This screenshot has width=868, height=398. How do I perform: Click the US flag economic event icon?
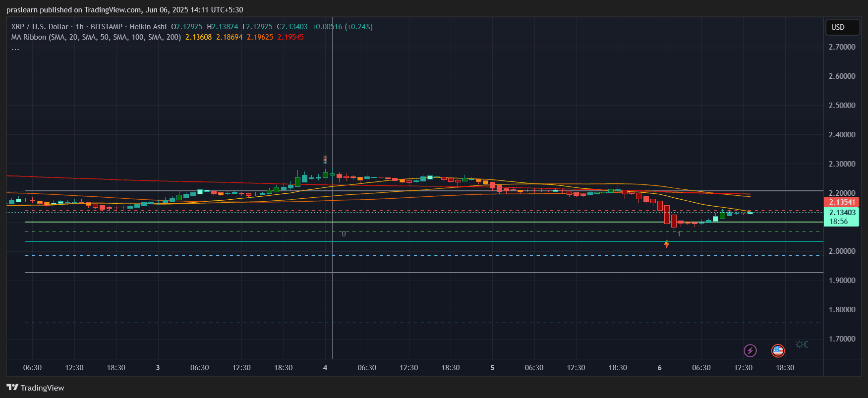point(778,351)
